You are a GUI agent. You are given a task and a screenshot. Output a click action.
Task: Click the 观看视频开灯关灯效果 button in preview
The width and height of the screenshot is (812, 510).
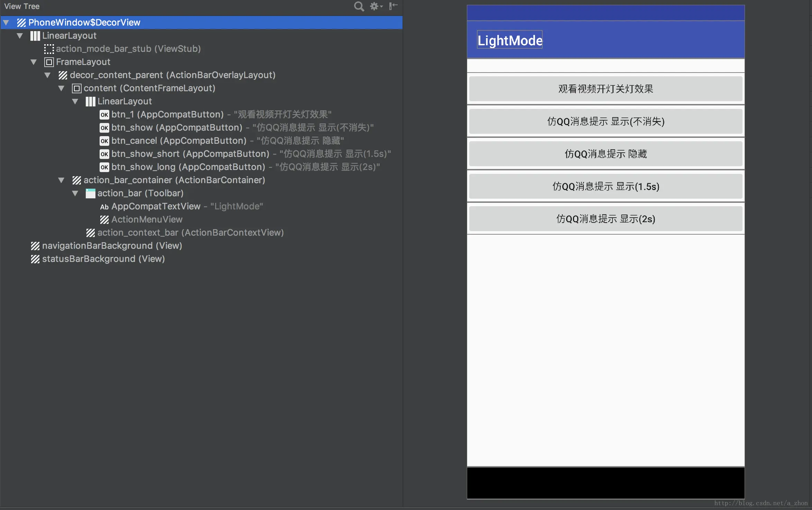click(x=605, y=89)
